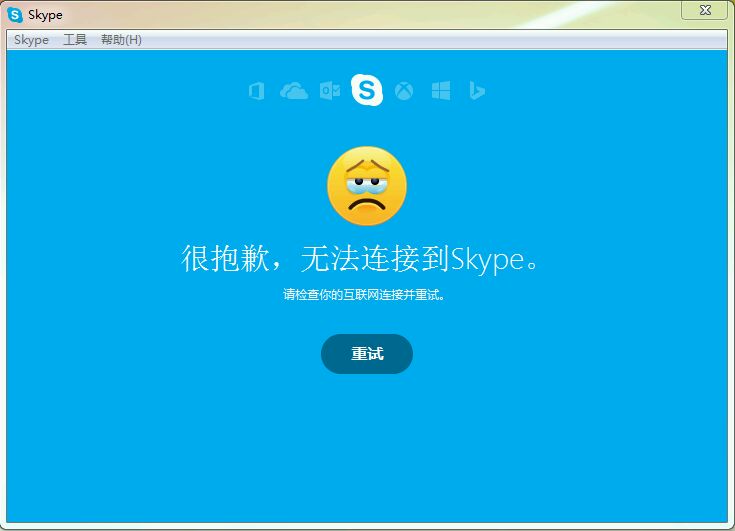Click the sad face emoticon
Screen dimensions: 735x531
pyautogui.click(x=367, y=186)
